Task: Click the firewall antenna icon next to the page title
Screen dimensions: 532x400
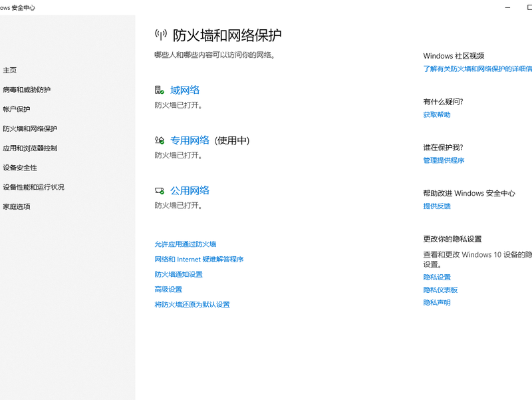Action: [x=161, y=35]
